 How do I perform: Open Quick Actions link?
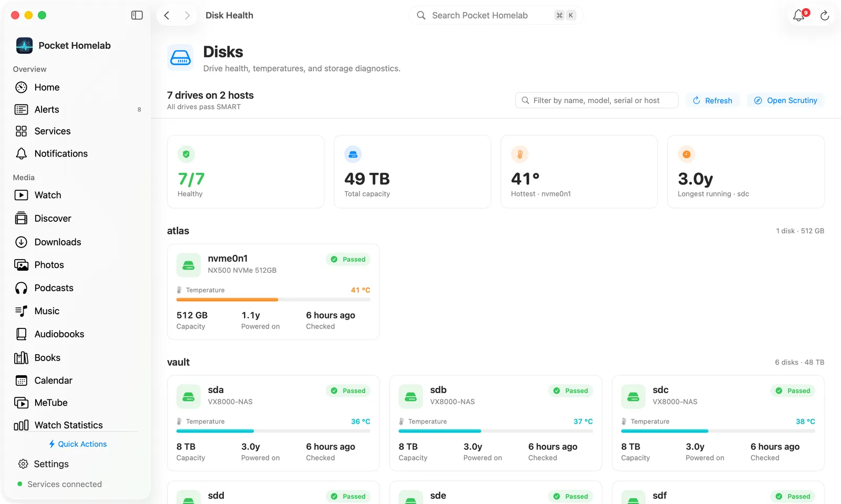(x=77, y=444)
